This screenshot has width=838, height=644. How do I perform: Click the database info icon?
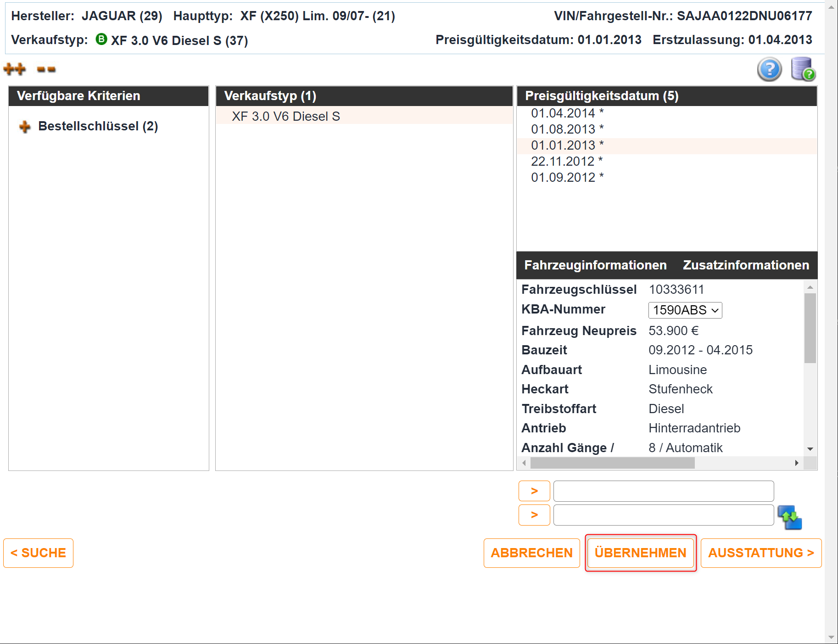click(803, 69)
